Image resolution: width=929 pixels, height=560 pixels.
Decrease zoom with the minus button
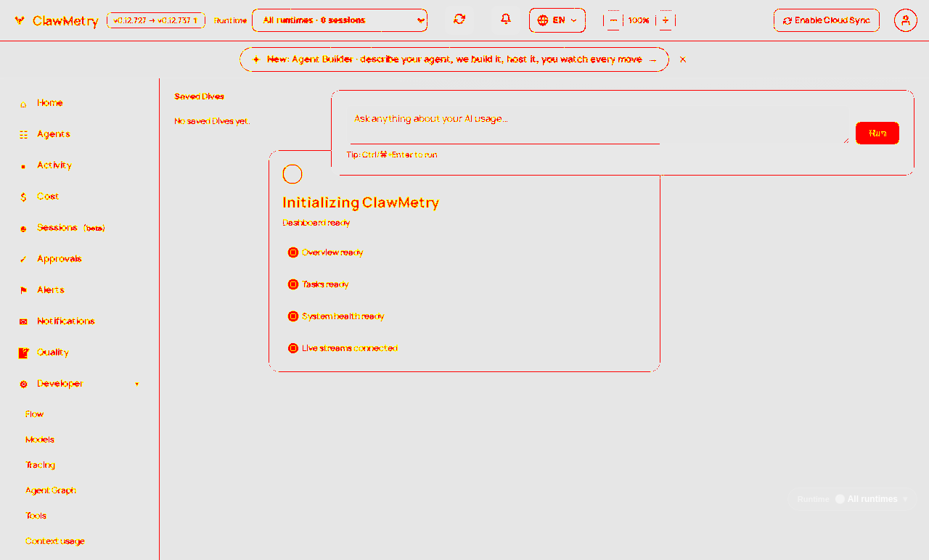[x=613, y=20]
